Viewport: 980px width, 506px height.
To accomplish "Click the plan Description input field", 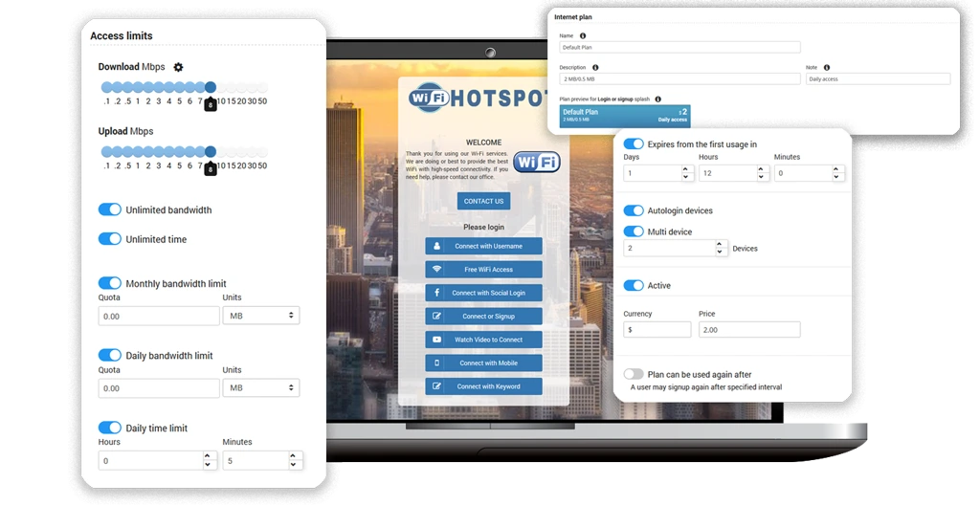I will (x=680, y=78).
